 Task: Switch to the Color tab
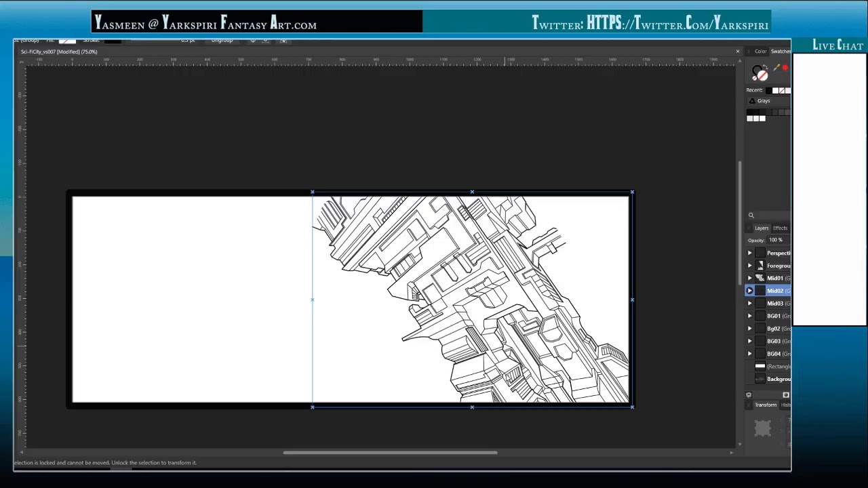[761, 52]
